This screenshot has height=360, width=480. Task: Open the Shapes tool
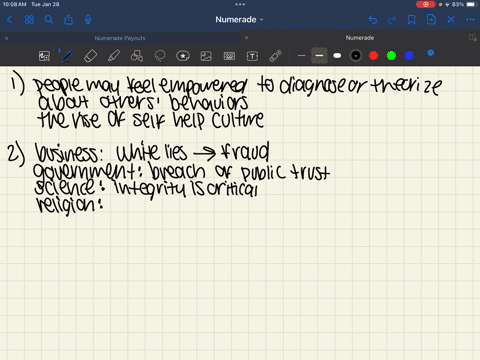(137, 56)
